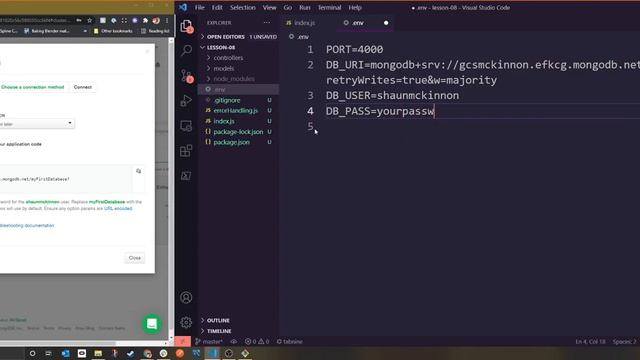This screenshot has height=360, width=640.
Task: Select the Connect step in the dialog
Action: 82,87
